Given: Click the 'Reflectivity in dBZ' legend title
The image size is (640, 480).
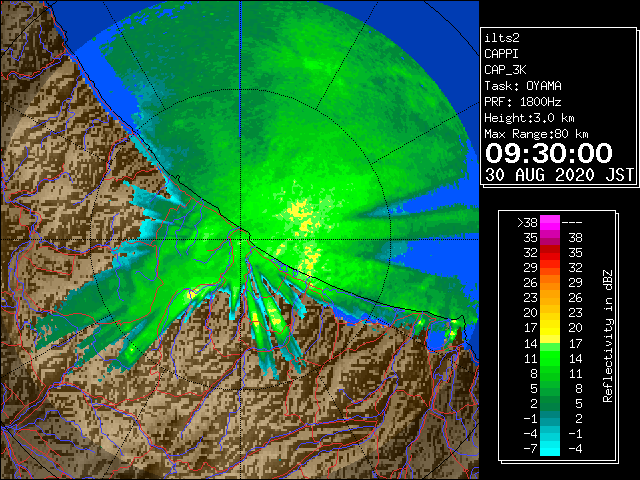Looking at the screenshot, I should (608, 336).
